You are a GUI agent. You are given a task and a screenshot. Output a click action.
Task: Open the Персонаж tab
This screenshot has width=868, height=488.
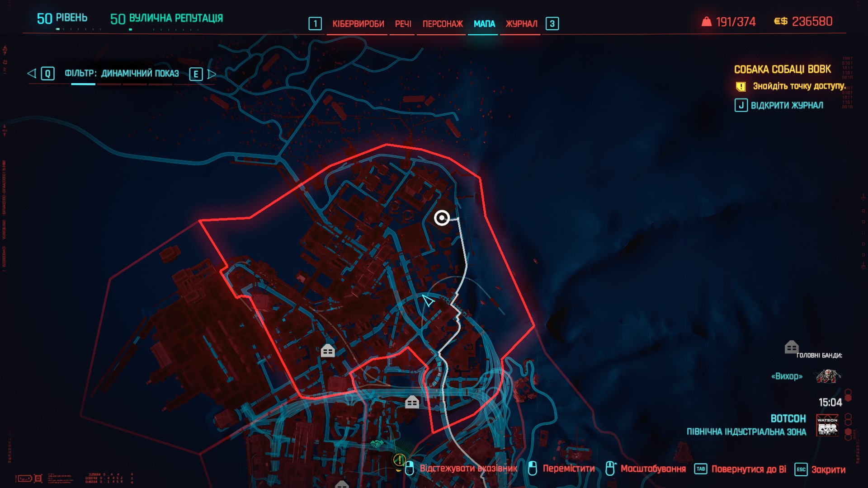click(x=443, y=24)
